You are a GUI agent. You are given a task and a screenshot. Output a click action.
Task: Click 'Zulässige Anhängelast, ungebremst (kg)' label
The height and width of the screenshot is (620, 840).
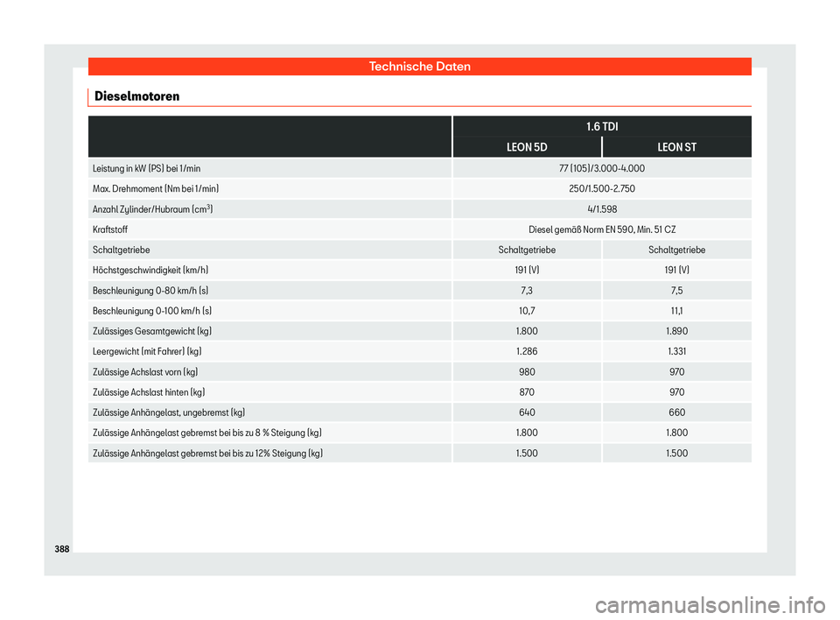169,413
